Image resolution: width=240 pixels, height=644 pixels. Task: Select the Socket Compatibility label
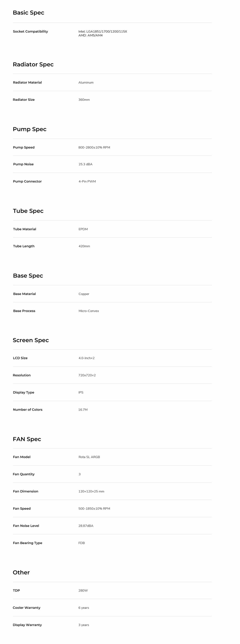pyautogui.click(x=30, y=32)
